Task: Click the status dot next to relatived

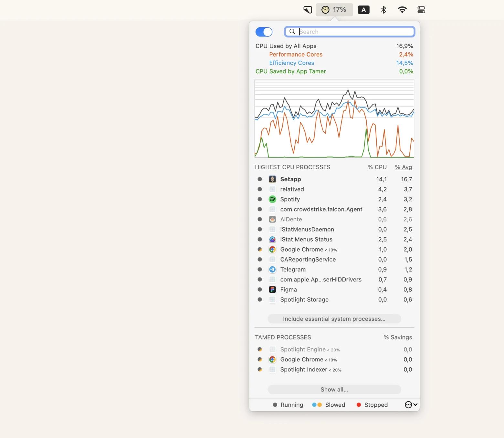Action: click(x=259, y=189)
